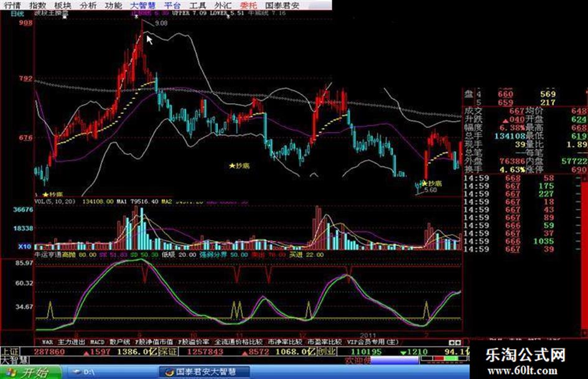
Task: Click the 日线 period label
Action: 17,14
